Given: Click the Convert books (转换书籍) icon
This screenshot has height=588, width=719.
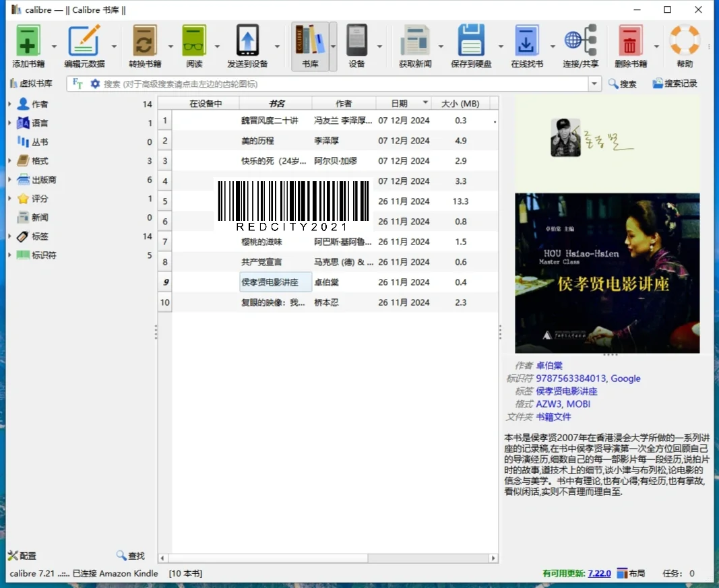Looking at the screenshot, I should [x=144, y=40].
